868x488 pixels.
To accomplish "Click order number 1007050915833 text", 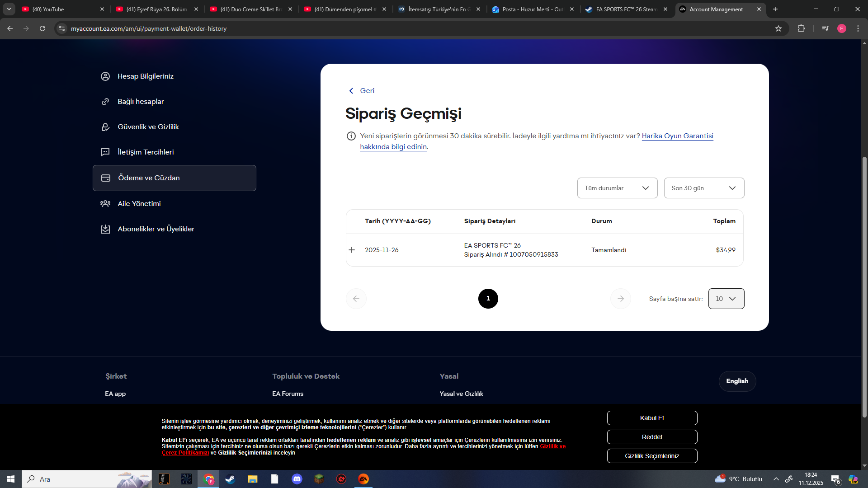I will [533, 254].
